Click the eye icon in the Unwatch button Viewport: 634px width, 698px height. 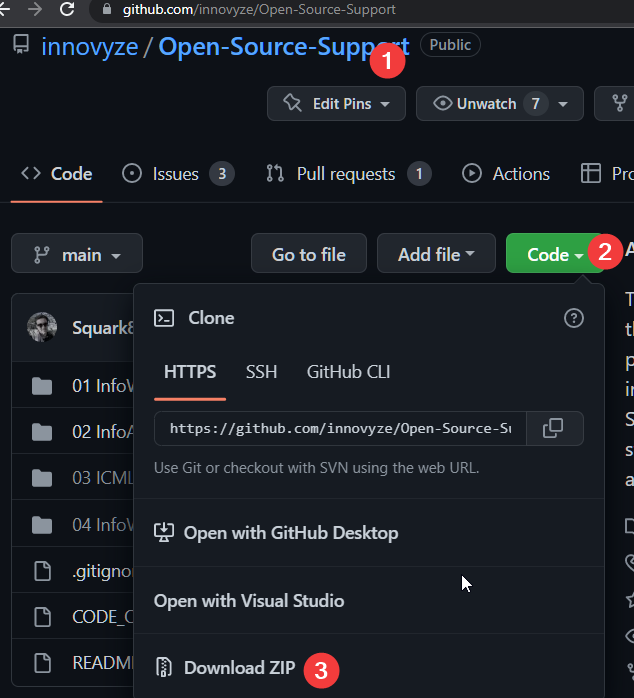[443, 103]
